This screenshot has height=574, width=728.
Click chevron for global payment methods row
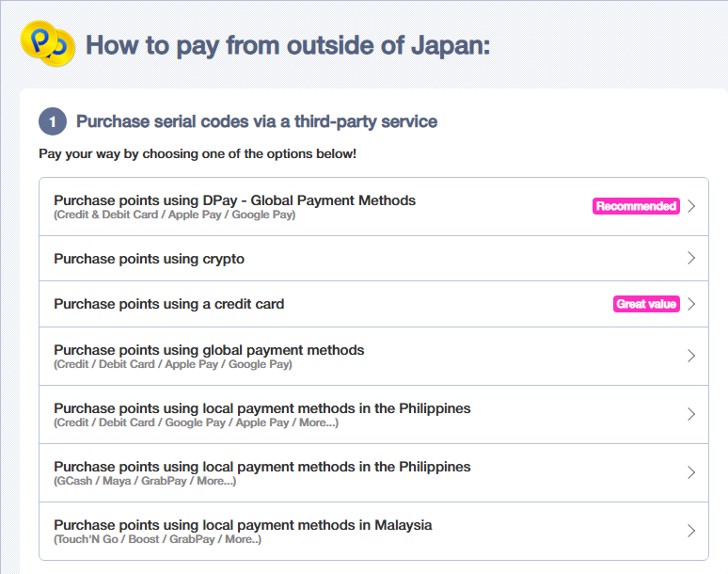(691, 357)
